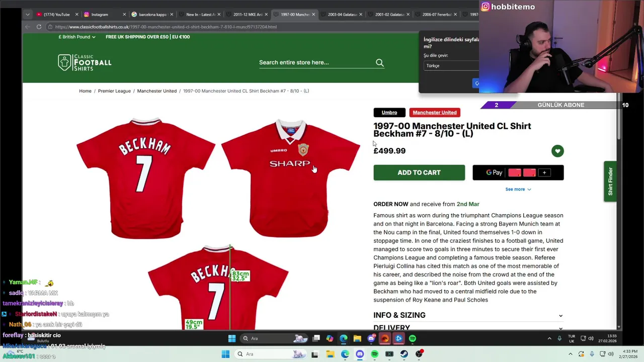Open Start menu on light taskbar

pos(225,354)
